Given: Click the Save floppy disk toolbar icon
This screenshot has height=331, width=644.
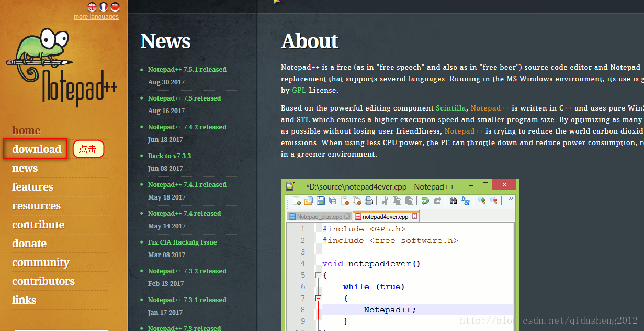Looking at the screenshot, I should coord(320,201).
